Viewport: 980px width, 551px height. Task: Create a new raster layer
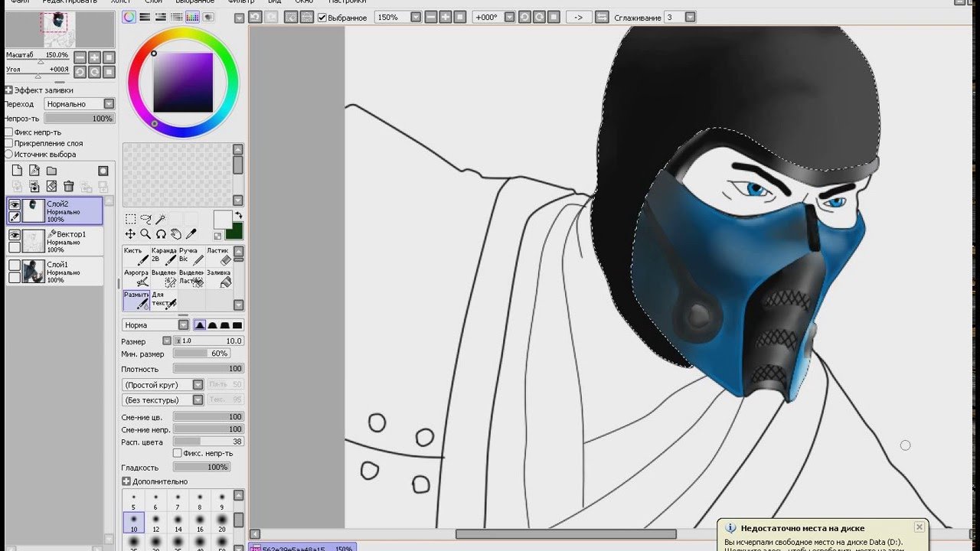[x=17, y=171]
